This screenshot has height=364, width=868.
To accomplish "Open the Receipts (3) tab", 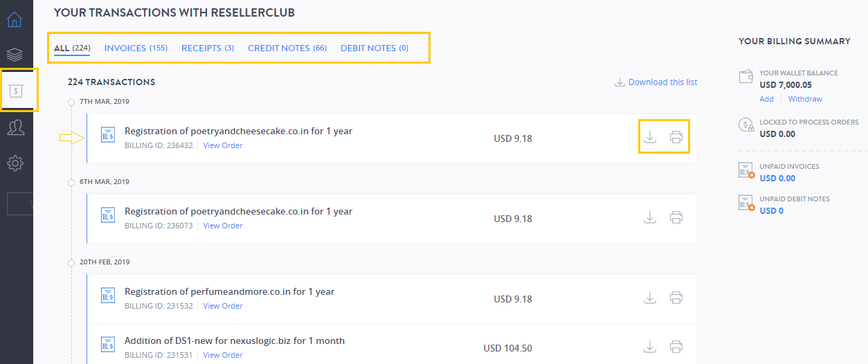I will click(208, 48).
